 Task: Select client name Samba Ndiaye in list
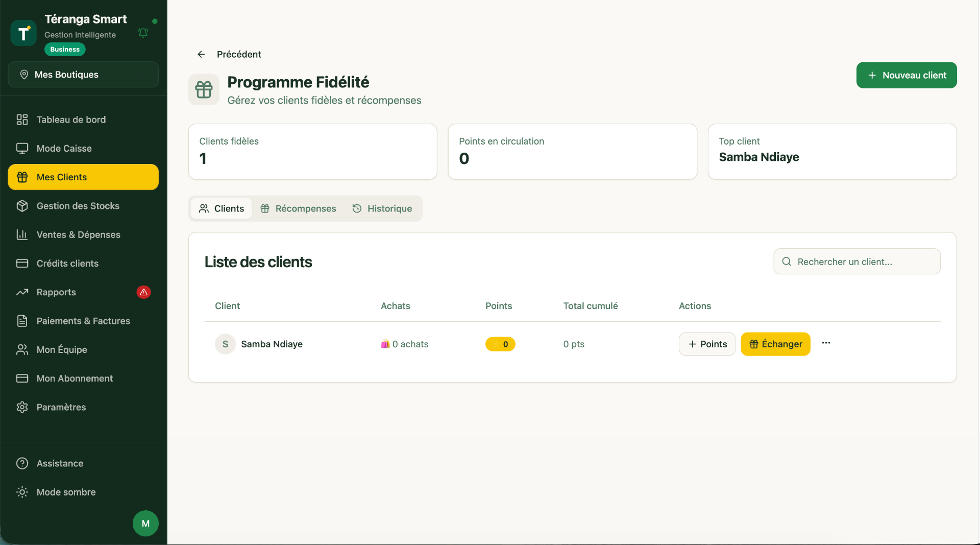click(x=272, y=344)
